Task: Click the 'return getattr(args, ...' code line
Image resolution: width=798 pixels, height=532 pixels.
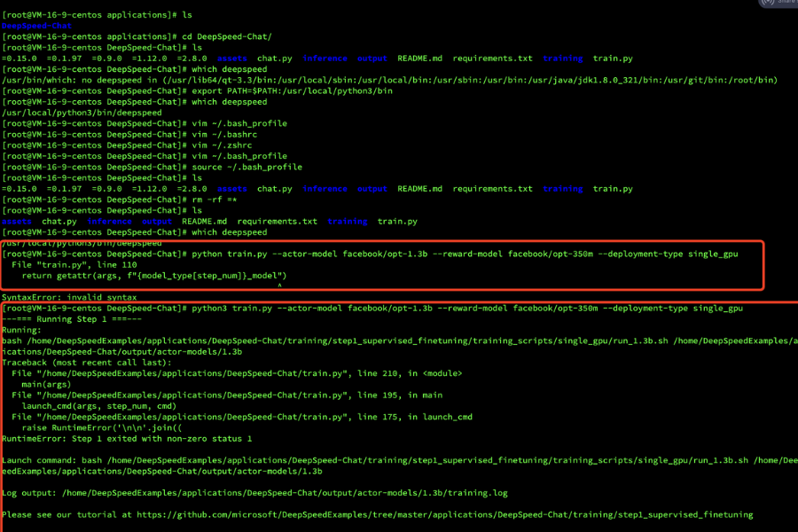Action: click(154, 276)
